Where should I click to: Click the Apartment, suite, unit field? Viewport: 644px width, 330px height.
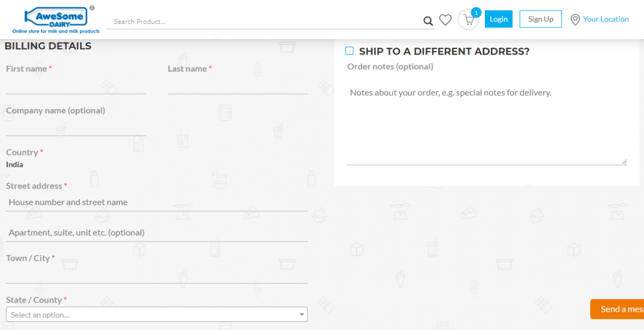point(156,233)
